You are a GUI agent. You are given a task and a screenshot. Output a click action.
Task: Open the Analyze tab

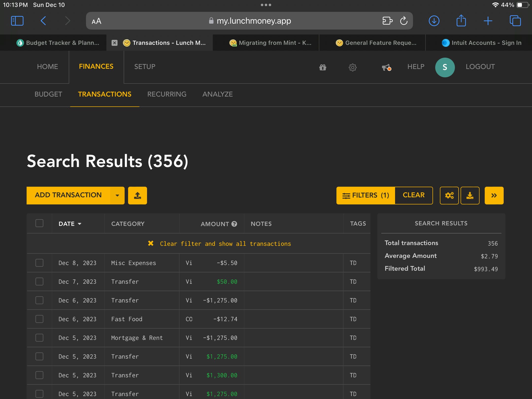217,94
